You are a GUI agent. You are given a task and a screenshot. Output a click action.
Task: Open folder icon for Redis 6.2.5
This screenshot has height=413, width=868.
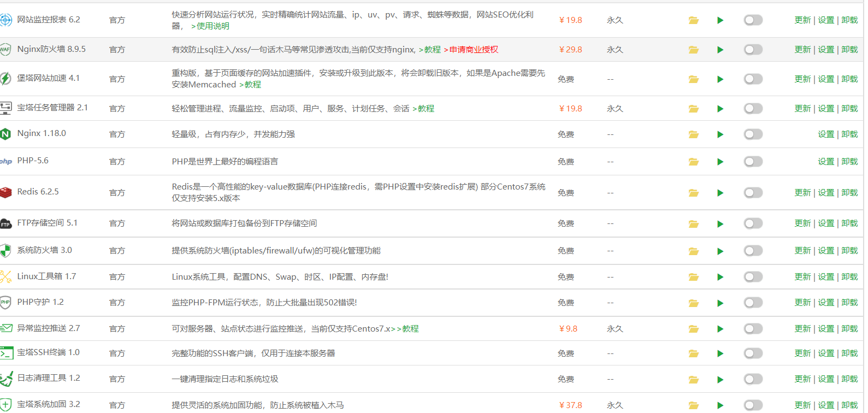pos(694,193)
